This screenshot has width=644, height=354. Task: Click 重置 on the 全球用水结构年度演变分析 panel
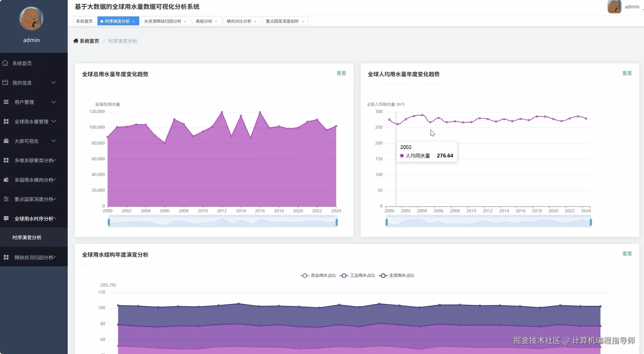coord(627,254)
